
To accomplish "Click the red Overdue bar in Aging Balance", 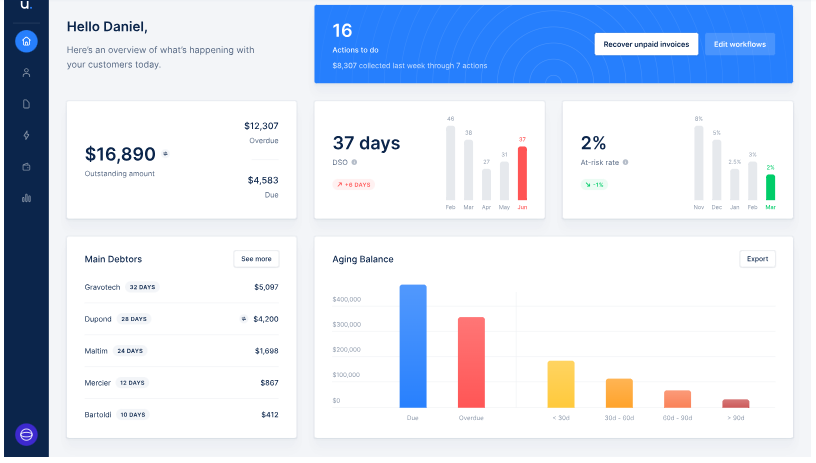I will pos(471,363).
